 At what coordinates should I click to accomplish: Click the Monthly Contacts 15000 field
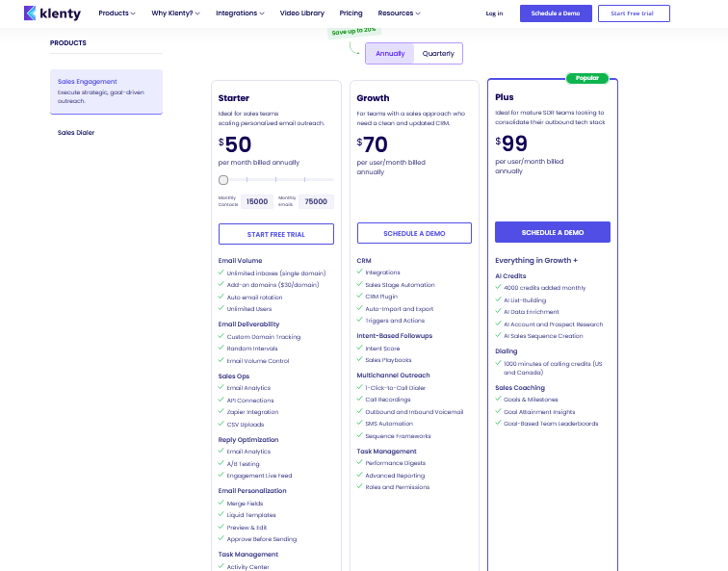tap(257, 201)
